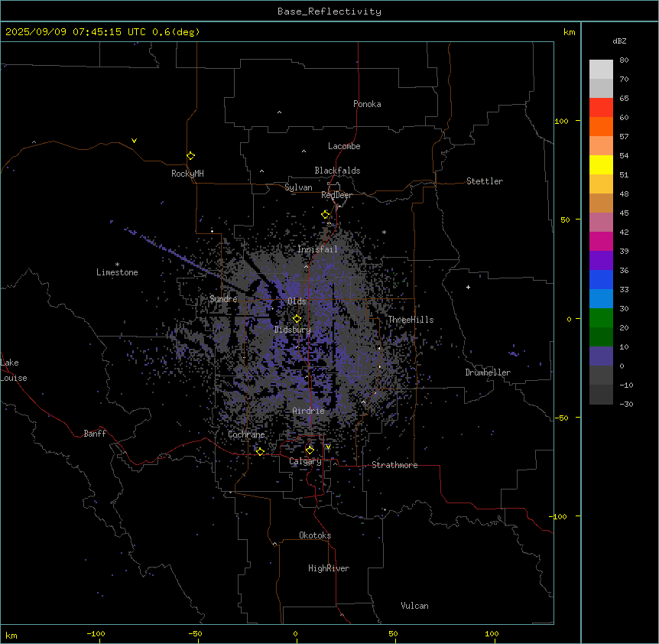Click the asterisk marker above Limestone label
This screenshot has width=659, height=644.
117,264
